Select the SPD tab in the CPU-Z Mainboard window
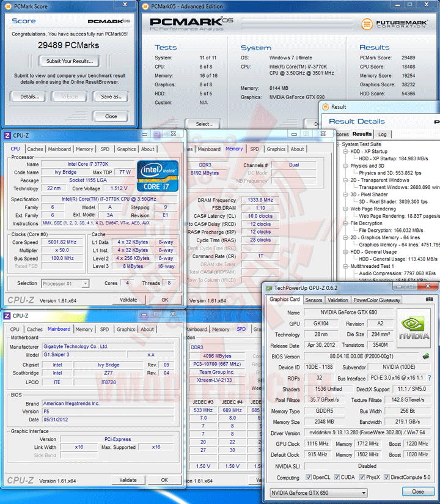The height and width of the screenshot is (504, 440). tap(105, 330)
